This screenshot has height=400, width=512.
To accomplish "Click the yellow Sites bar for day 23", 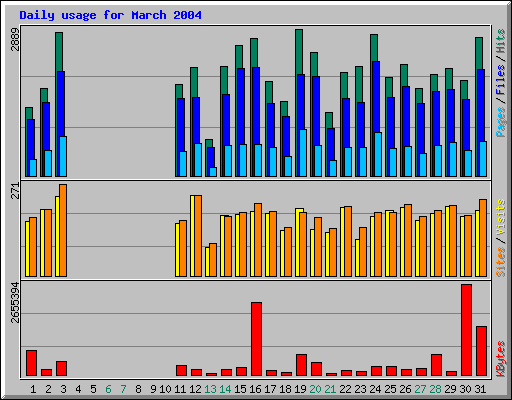I will tap(357, 258).
